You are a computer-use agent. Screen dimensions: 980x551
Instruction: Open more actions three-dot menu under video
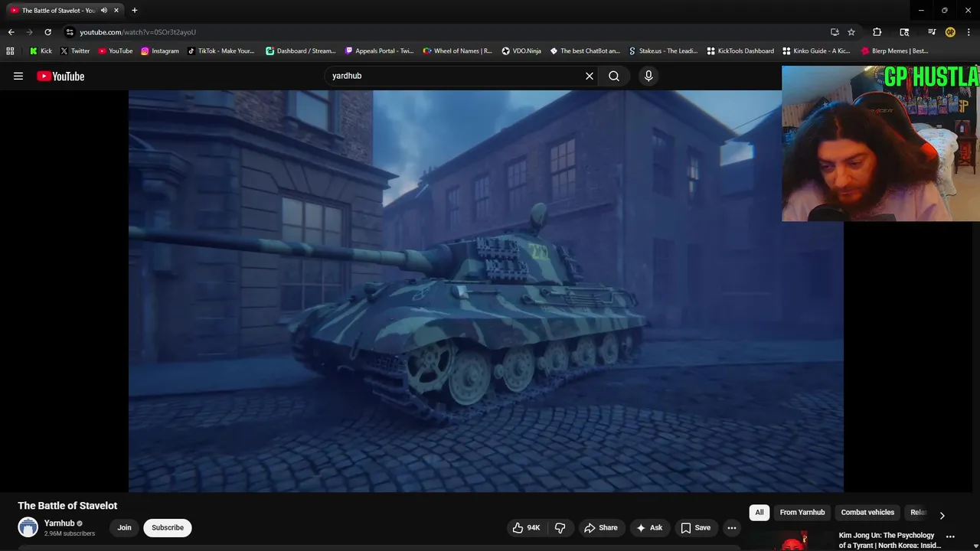[732, 527]
